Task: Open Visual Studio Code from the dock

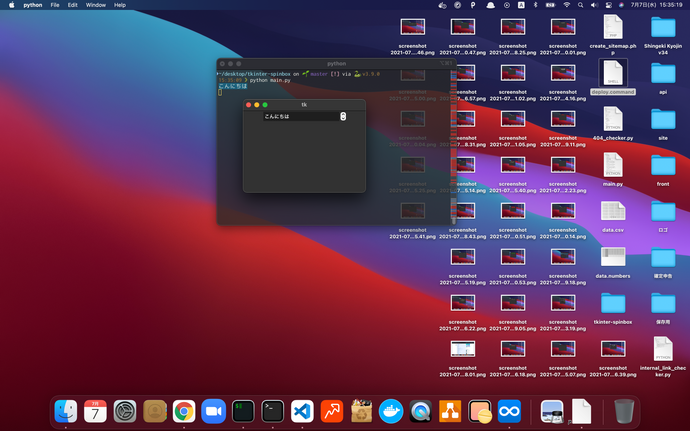Action: 301,411
